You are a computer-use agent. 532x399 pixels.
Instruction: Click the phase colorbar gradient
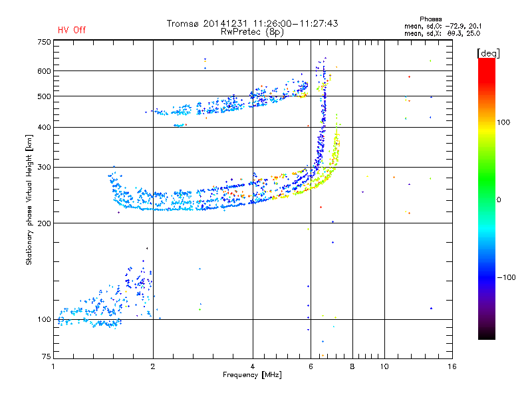coord(487,198)
